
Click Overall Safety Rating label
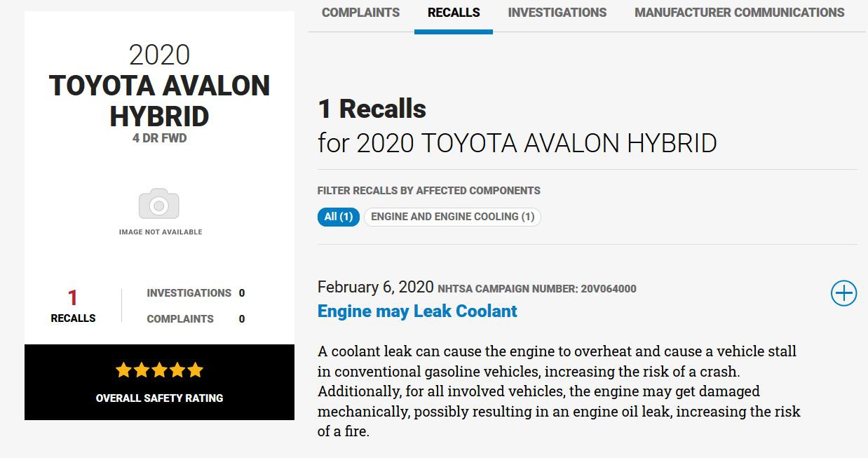click(159, 398)
